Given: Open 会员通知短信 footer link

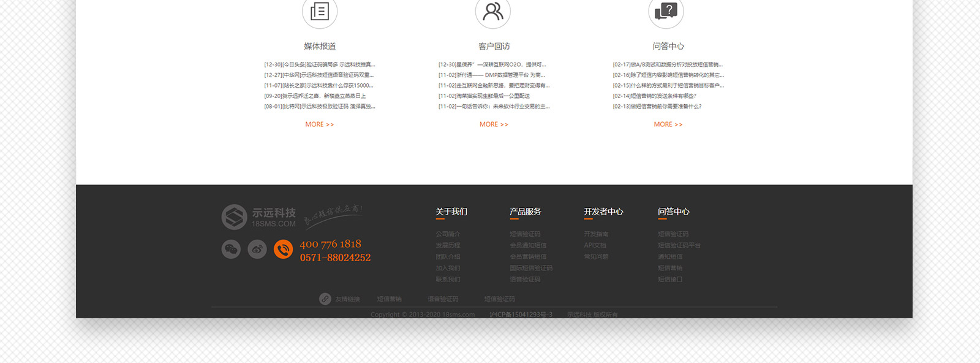Looking at the screenshot, I should (528, 245).
